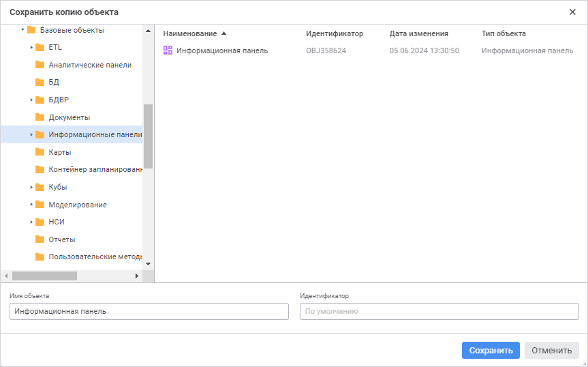Click the sort arrow beside Наименование
Image resolution: width=588 pixels, height=367 pixels.
click(x=224, y=33)
